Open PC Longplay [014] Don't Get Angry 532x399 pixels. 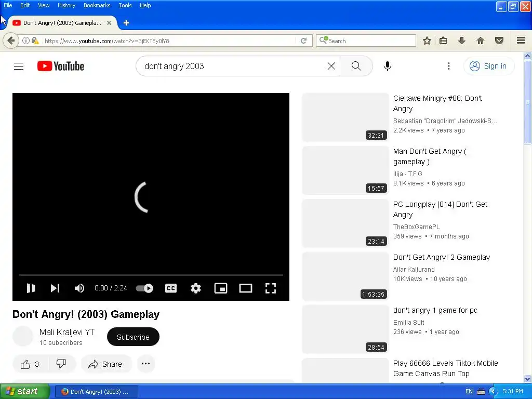440,209
